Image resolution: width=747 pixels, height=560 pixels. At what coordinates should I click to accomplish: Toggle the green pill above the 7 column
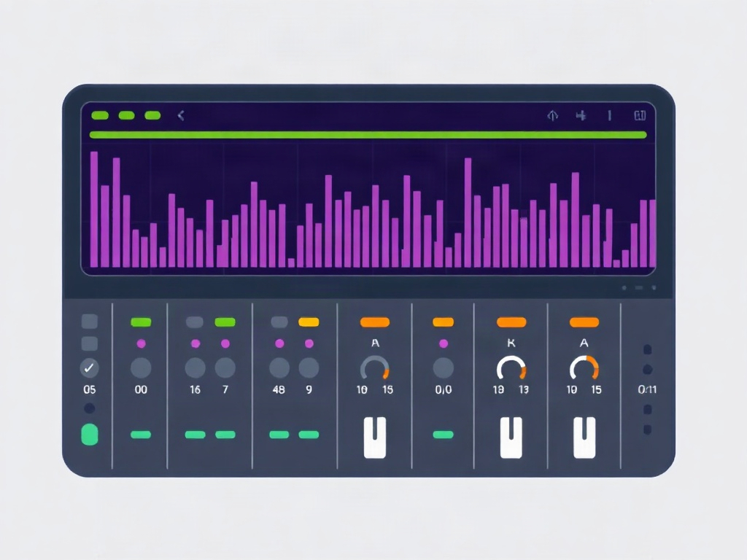click(225, 322)
